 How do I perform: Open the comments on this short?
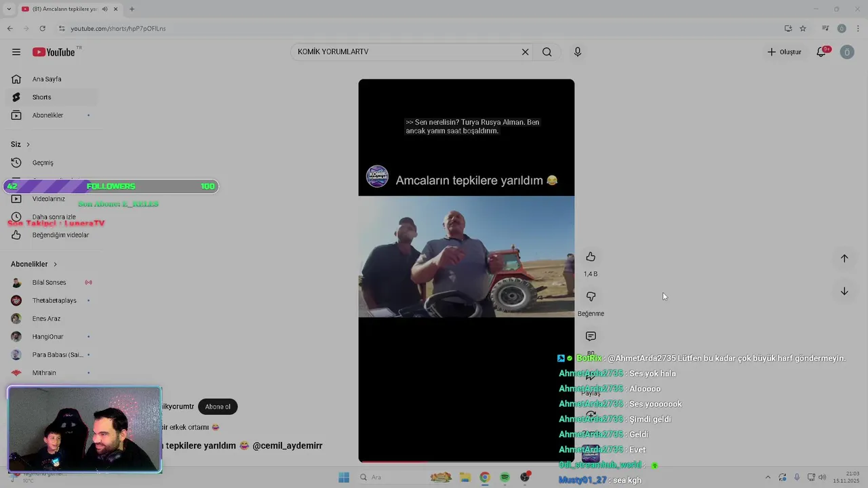(591, 337)
